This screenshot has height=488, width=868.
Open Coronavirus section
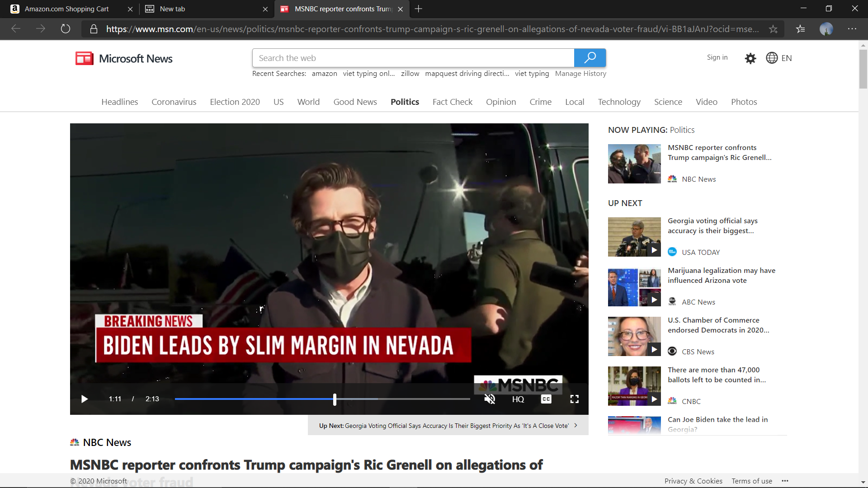174,102
